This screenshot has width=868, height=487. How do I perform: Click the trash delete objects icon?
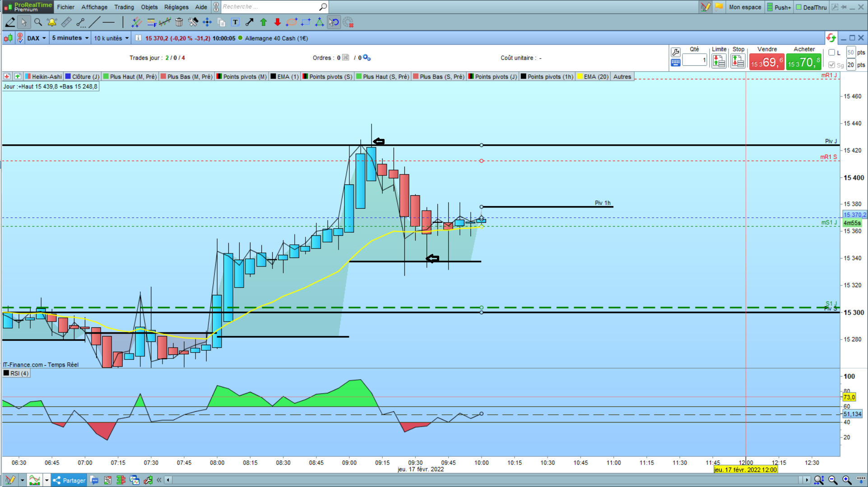(x=179, y=22)
